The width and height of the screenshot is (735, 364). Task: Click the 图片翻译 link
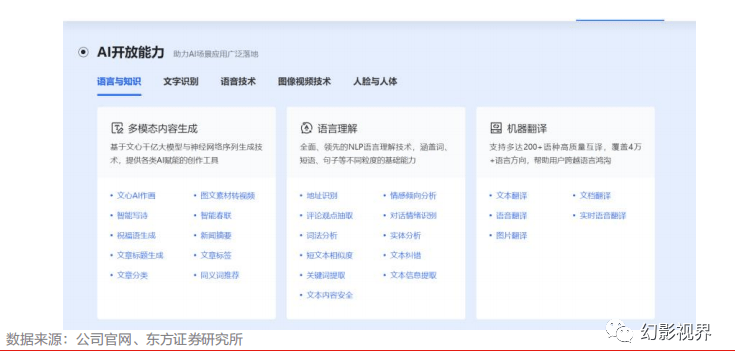511,236
